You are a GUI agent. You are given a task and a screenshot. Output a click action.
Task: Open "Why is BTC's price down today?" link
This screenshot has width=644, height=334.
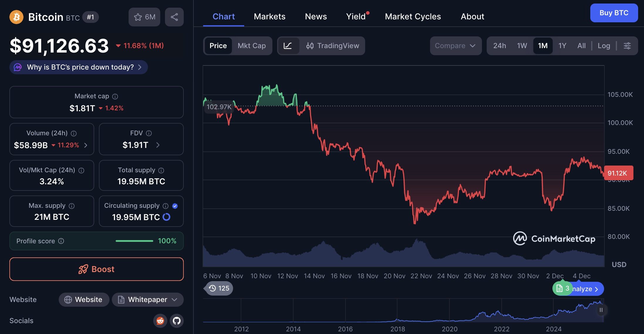click(78, 67)
